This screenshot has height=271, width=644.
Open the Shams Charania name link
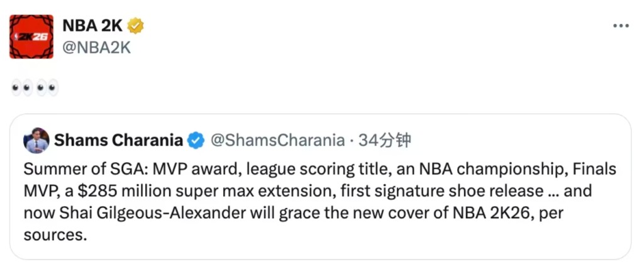point(119,140)
